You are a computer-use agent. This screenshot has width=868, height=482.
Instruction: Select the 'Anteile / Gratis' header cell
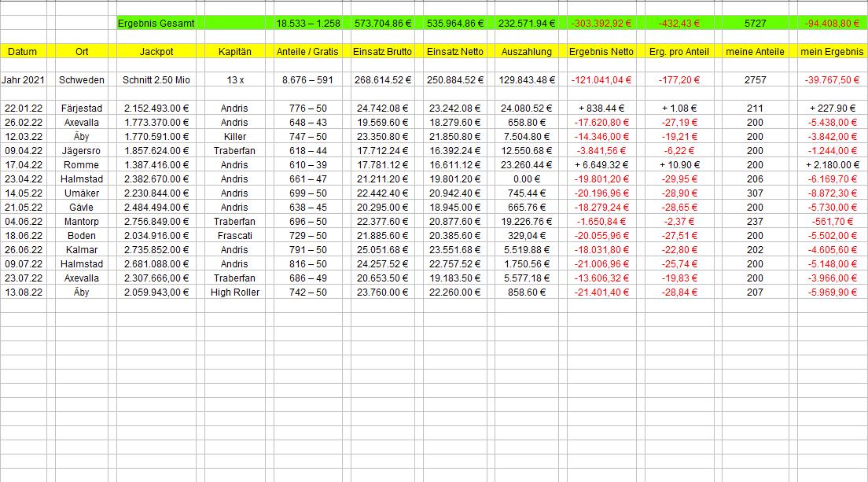[x=307, y=51]
